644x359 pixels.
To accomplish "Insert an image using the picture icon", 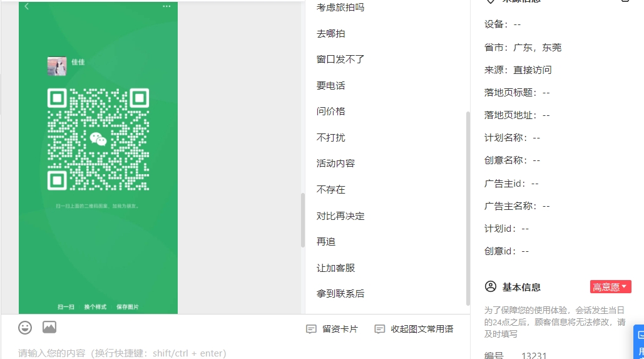I will pos(49,327).
